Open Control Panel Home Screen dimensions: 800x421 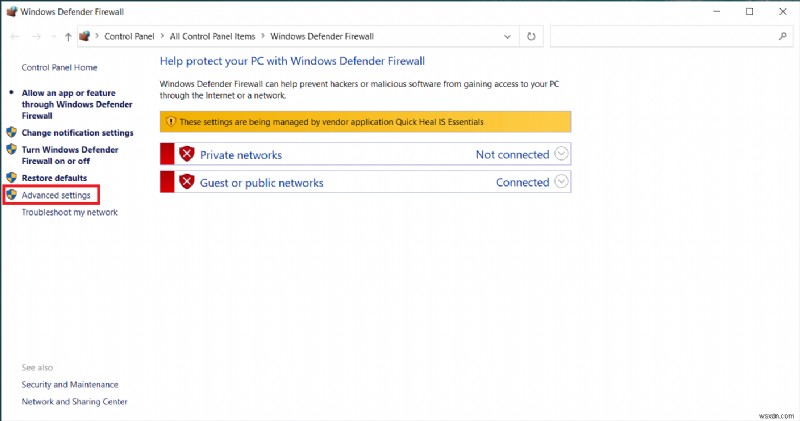(59, 67)
